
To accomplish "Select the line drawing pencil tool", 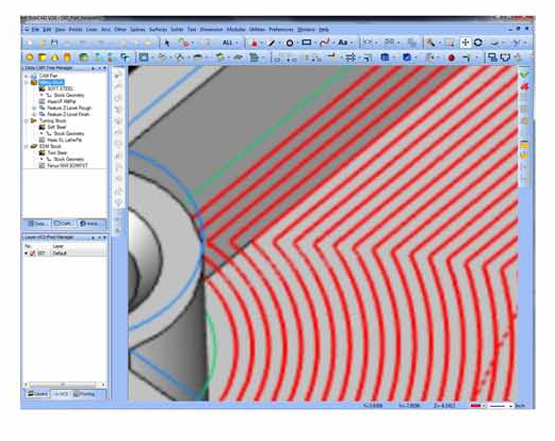I will pos(272,43).
